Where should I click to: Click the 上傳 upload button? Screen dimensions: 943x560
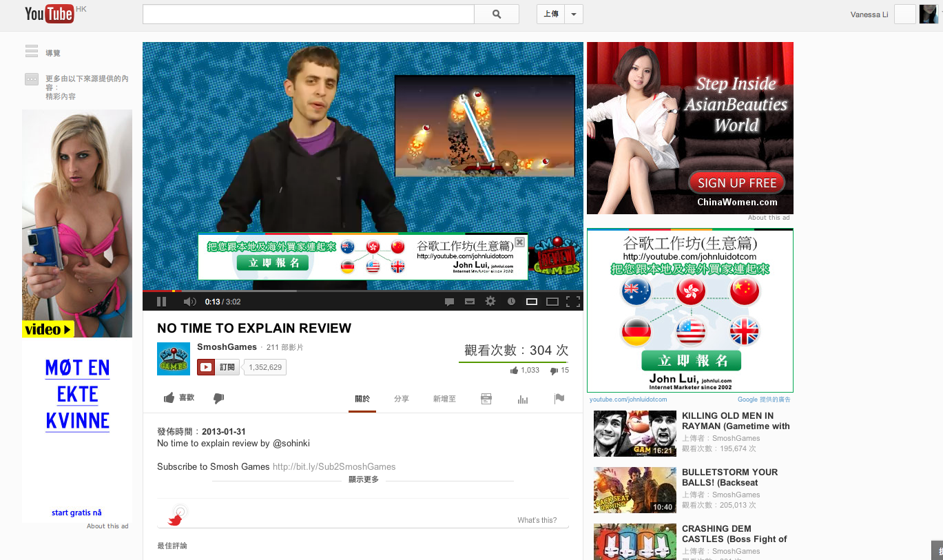tap(551, 14)
